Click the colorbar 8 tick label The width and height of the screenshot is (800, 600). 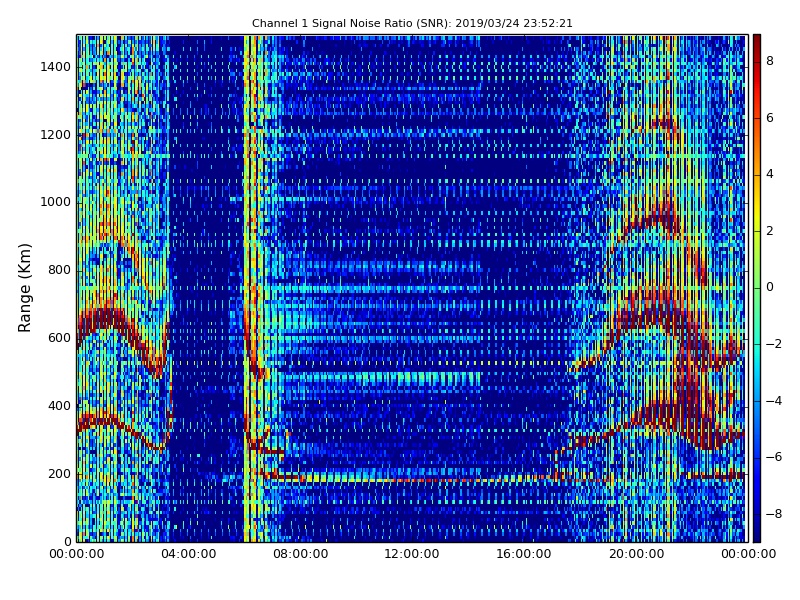[770, 61]
